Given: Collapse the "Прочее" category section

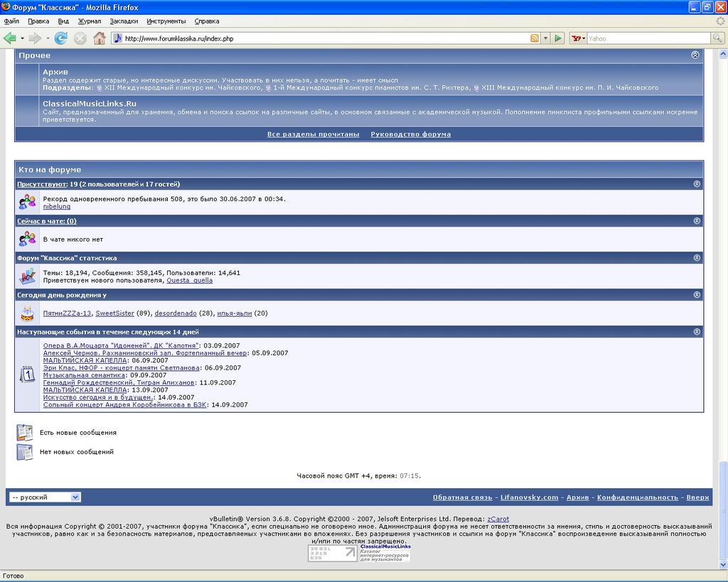Looking at the screenshot, I should point(695,55).
